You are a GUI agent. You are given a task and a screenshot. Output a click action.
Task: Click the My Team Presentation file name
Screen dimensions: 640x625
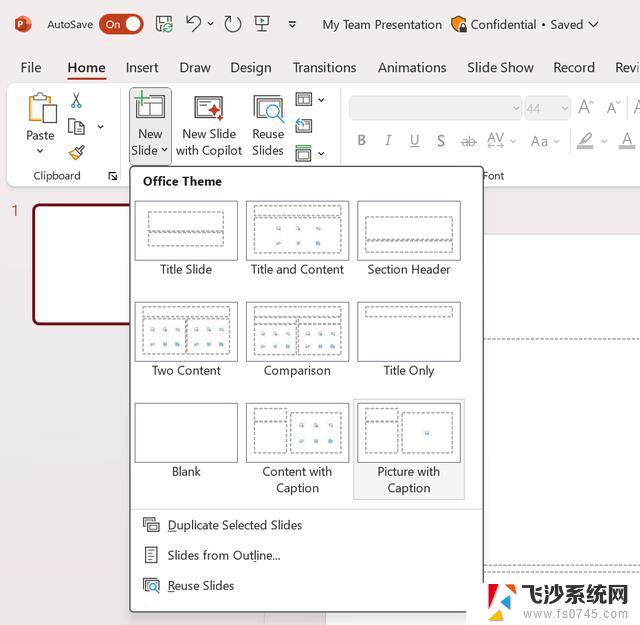point(382,24)
